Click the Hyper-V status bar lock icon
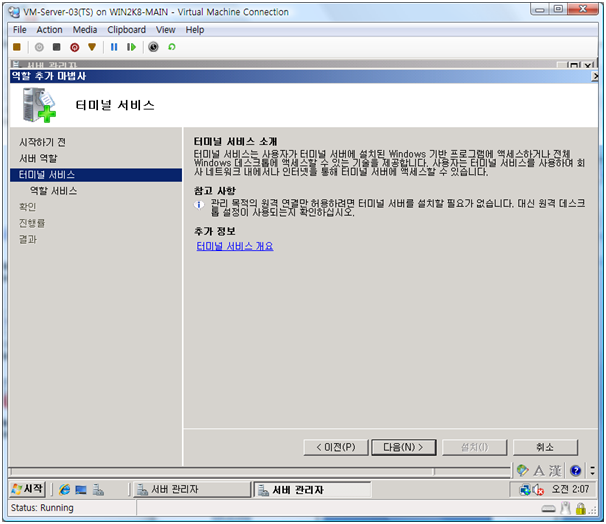 (x=580, y=509)
